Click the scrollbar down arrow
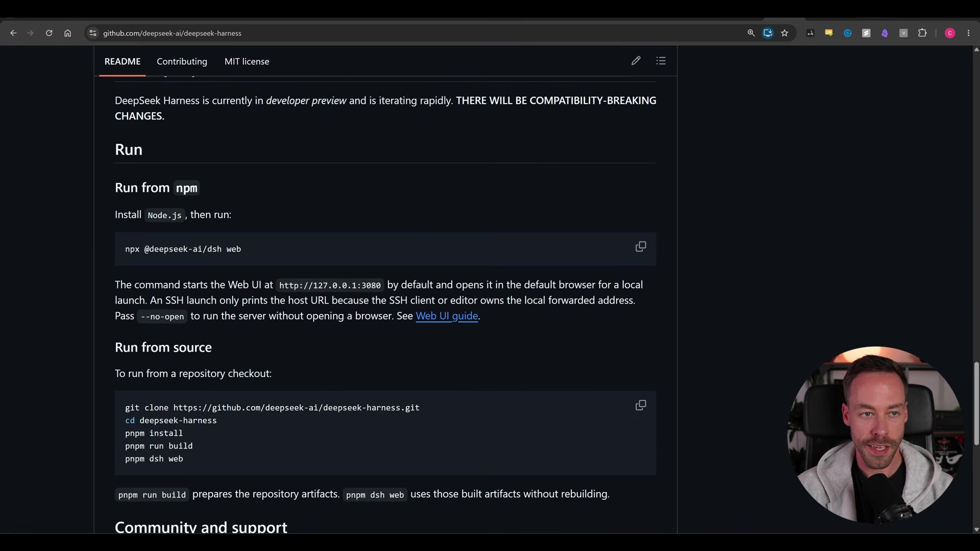The image size is (980, 551). pos(976,530)
